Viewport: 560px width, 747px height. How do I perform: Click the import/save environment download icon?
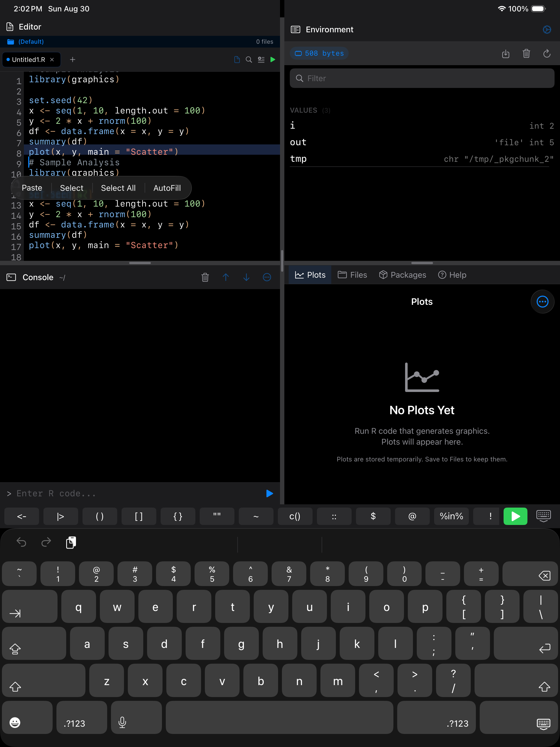(505, 53)
